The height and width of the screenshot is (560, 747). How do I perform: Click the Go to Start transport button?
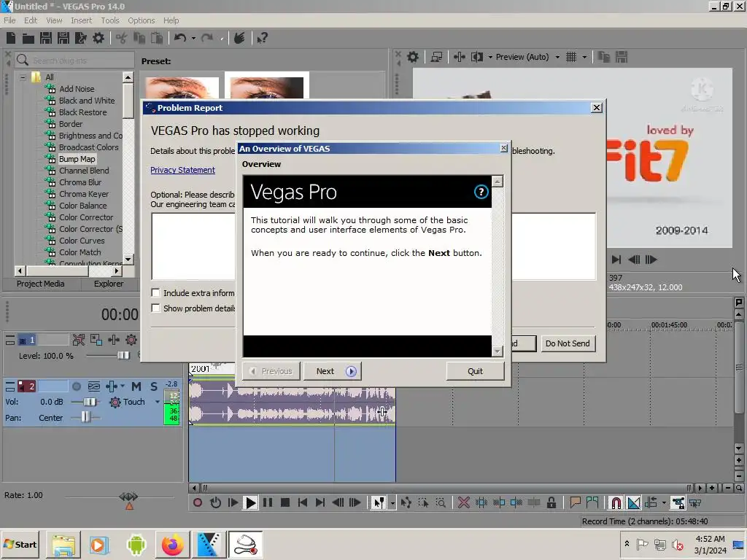pyautogui.click(x=303, y=502)
